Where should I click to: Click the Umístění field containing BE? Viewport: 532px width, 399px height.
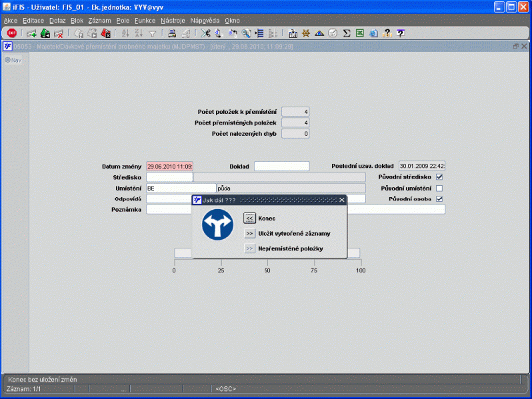181,188
